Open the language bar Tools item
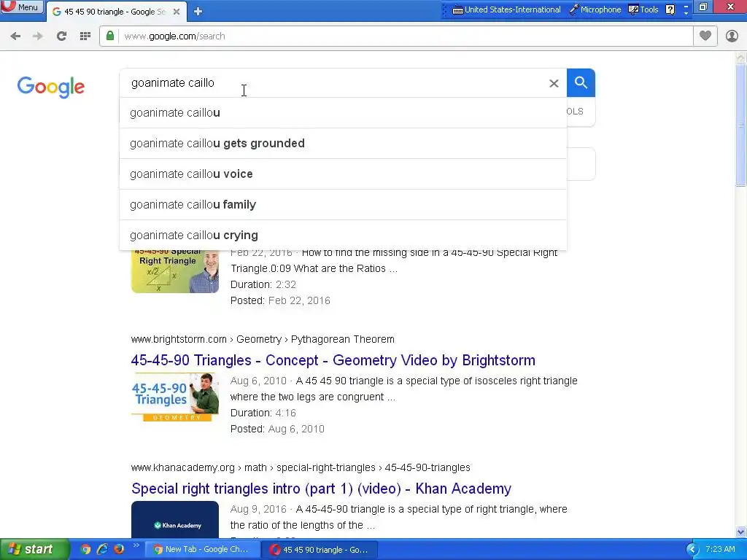The width and height of the screenshot is (747, 560). pyautogui.click(x=643, y=9)
